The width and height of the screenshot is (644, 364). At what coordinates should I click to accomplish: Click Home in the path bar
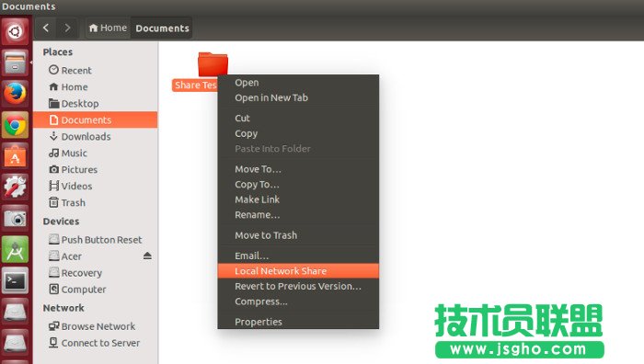(108, 28)
